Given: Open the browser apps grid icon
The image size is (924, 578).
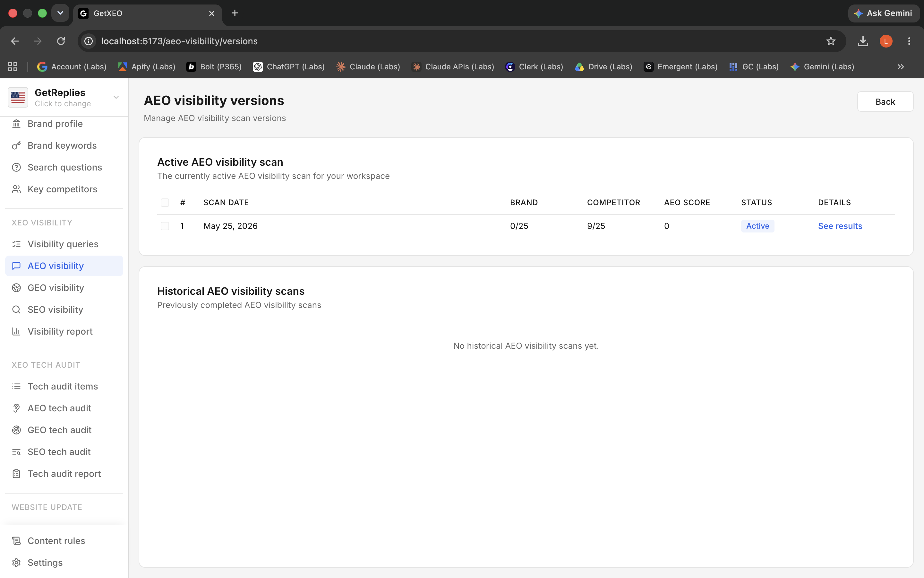Looking at the screenshot, I should (x=13, y=67).
